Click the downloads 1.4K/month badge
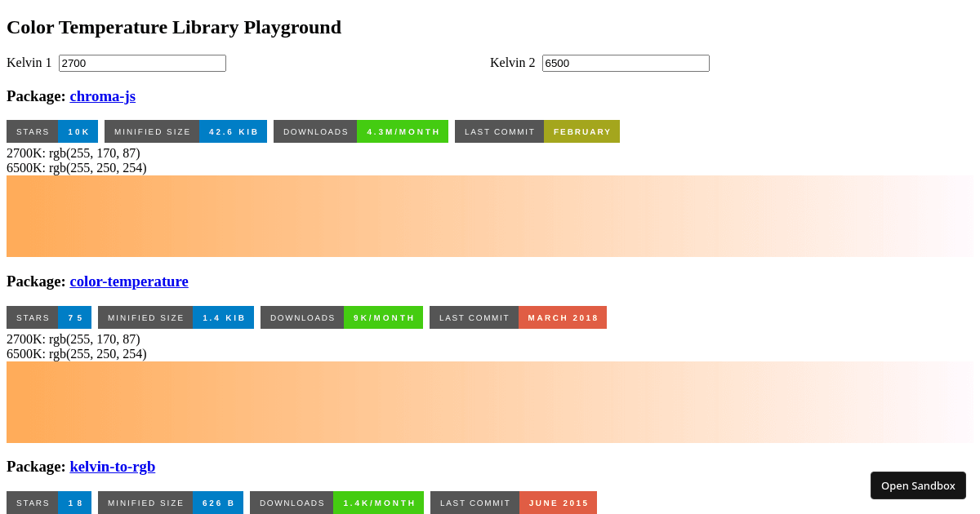Image resolution: width=980 pixels, height=514 pixels. point(336,503)
